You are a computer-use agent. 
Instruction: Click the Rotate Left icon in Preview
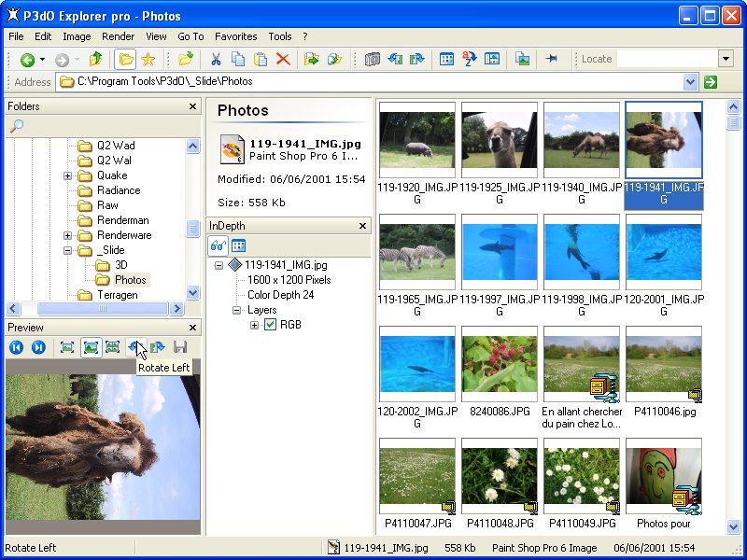click(x=135, y=347)
